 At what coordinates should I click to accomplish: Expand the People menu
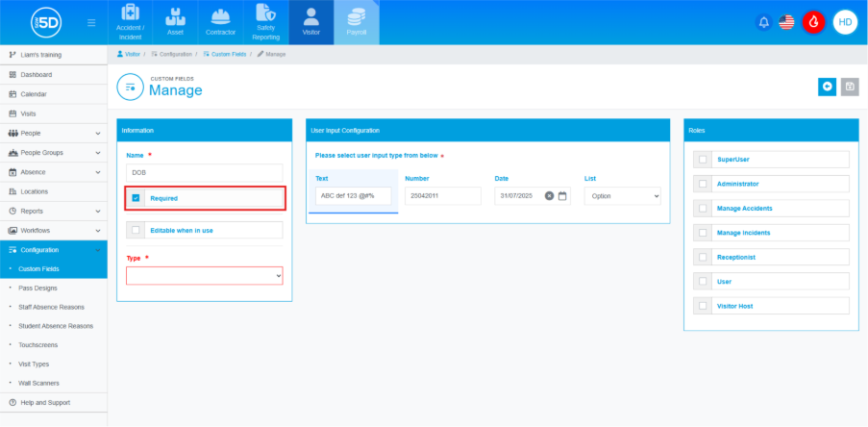(54, 134)
